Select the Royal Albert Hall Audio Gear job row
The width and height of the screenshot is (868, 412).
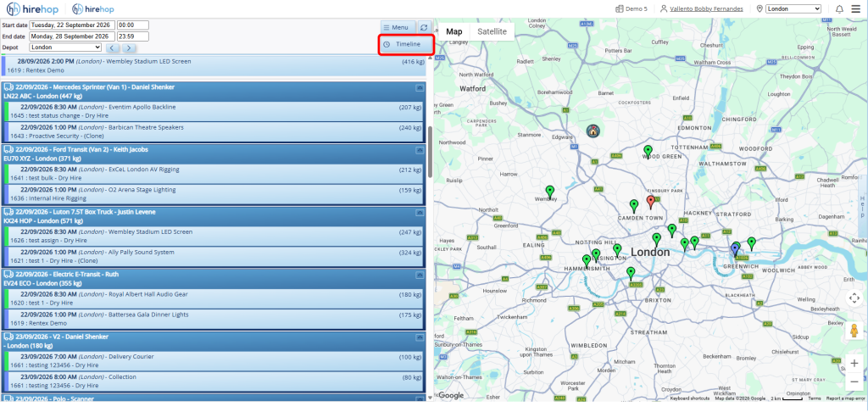coord(214,298)
